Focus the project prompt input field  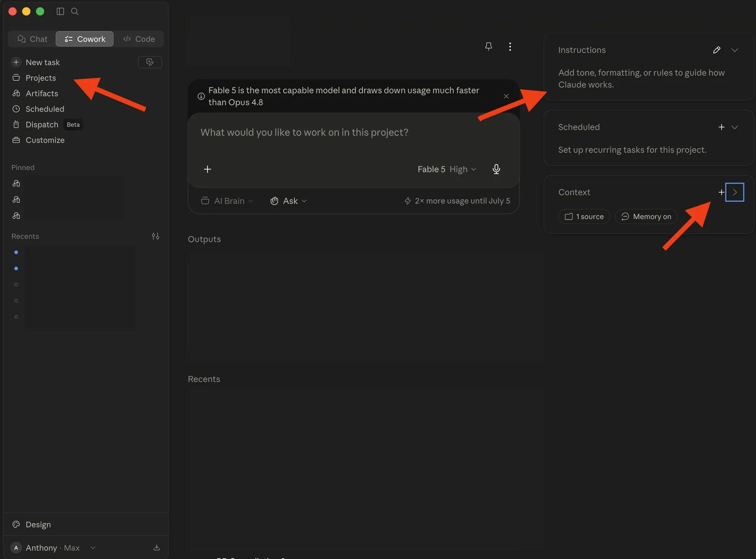(x=353, y=133)
